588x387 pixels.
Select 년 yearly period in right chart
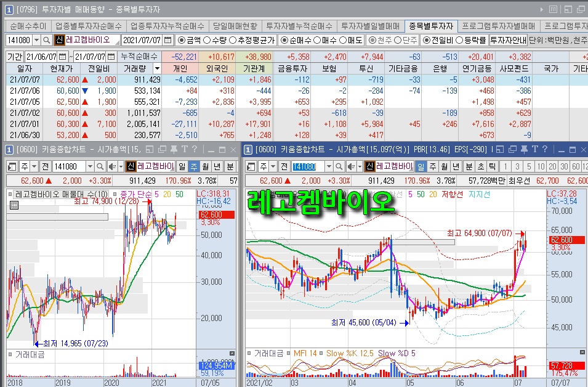pyautogui.click(x=456, y=166)
